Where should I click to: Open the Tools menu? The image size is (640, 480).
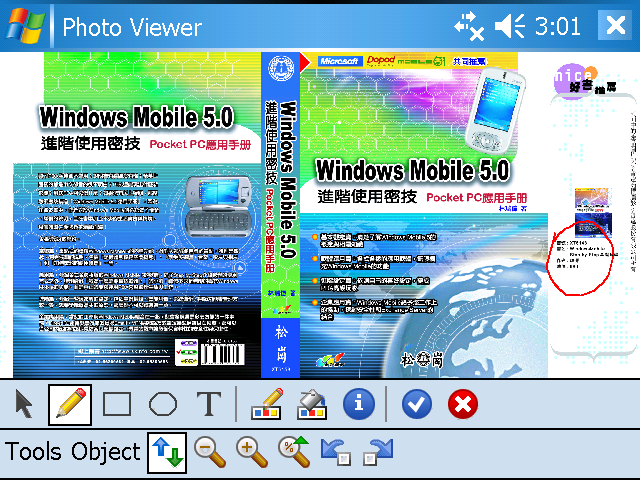click(x=33, y=451)
